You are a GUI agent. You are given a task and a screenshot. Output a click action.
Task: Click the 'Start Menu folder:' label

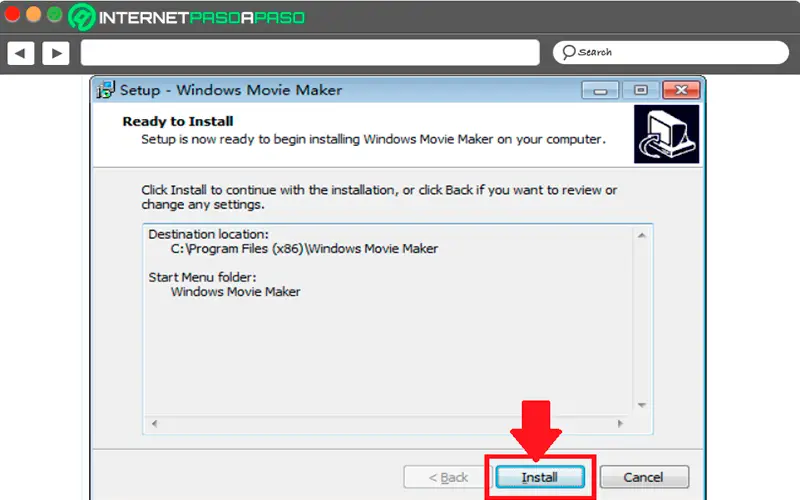point(202,277)
